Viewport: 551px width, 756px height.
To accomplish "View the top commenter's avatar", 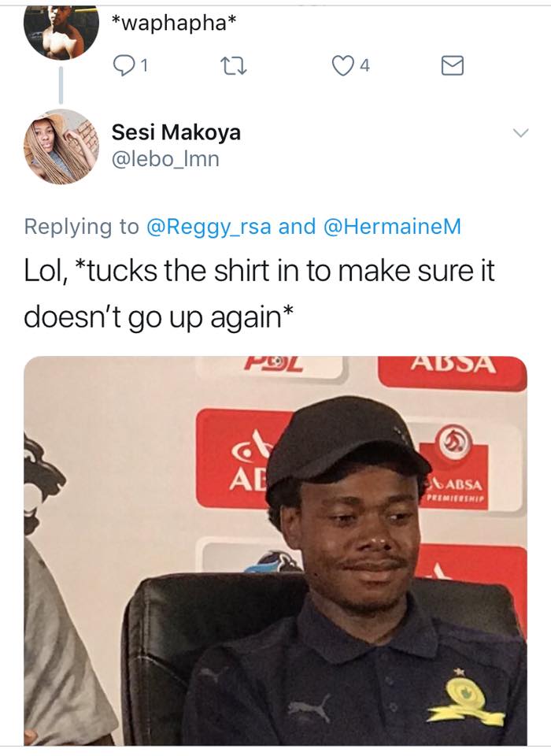I will [61, 33].
